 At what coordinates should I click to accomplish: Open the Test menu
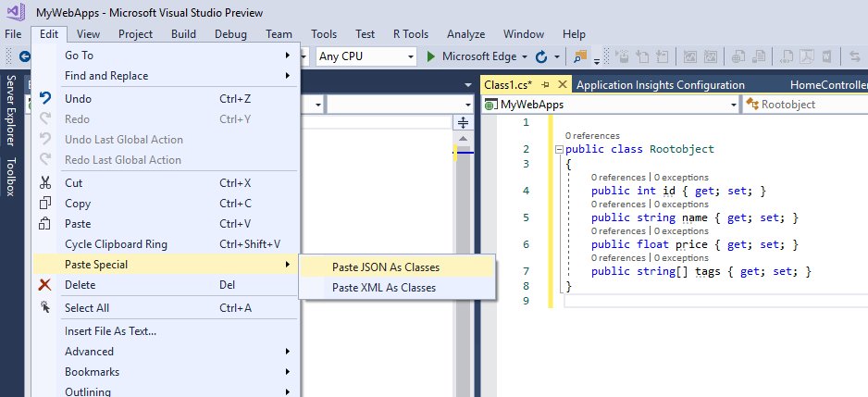coord(366,34)
